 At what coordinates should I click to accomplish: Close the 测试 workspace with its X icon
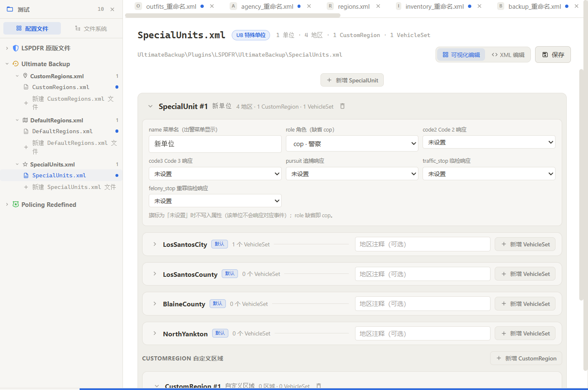(112, 9)
